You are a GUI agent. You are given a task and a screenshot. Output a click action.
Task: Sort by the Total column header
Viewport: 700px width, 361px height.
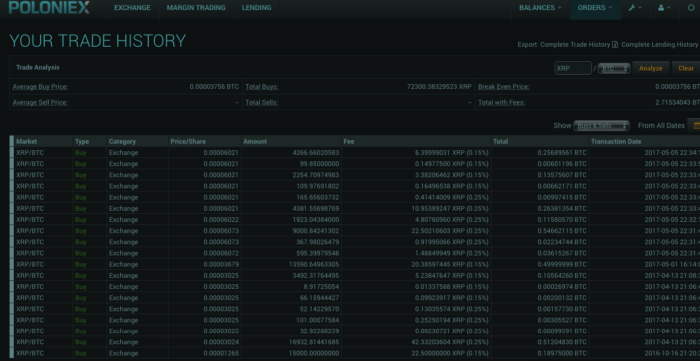[x=500, y=141]
